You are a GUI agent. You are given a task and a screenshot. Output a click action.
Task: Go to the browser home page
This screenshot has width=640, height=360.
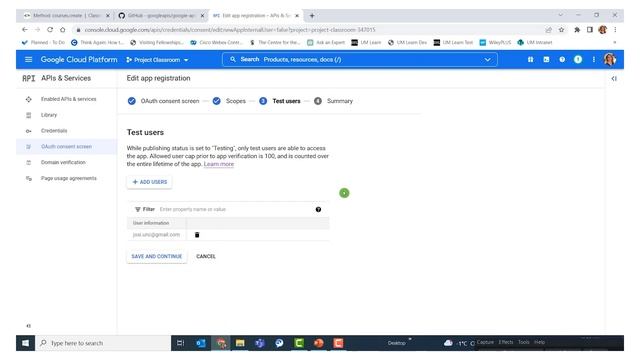62,30
